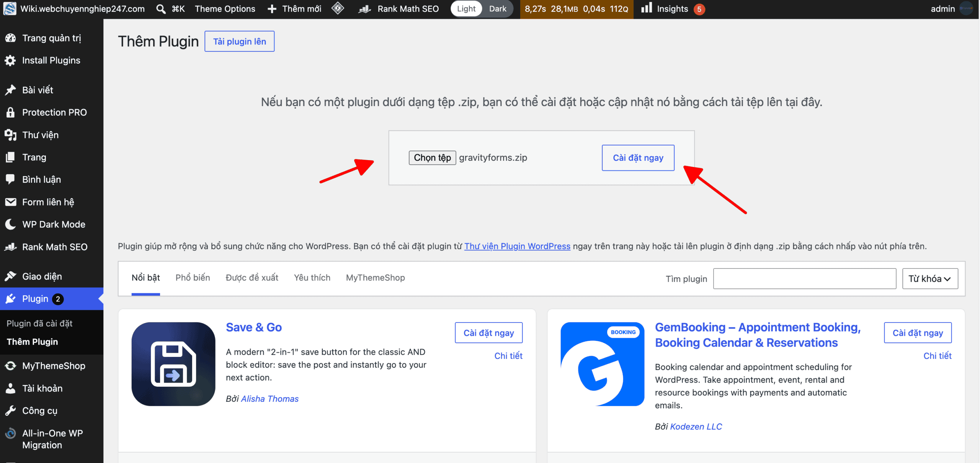Open the Save & Go plugin title
The height and width of the screenshot is (463, 980).
[x=253, y=327]
